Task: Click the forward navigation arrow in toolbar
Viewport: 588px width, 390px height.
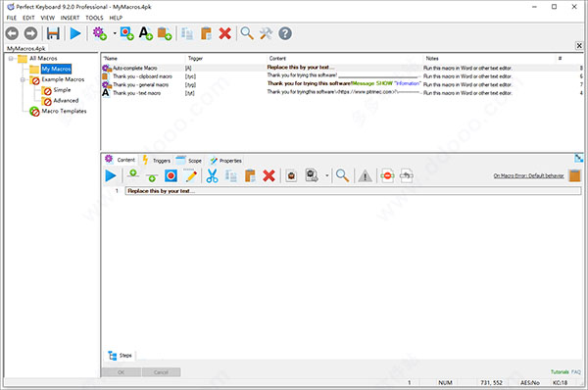Action: [30, 33]
